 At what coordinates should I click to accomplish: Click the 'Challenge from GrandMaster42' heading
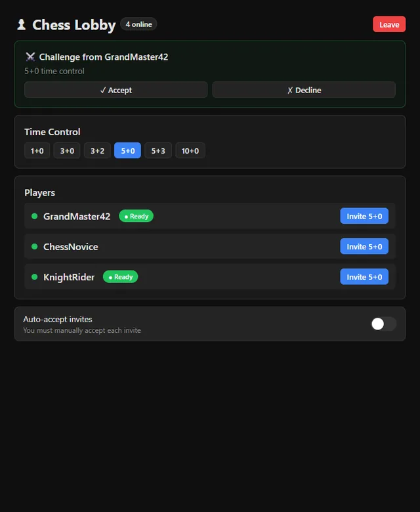click(104, 57)
